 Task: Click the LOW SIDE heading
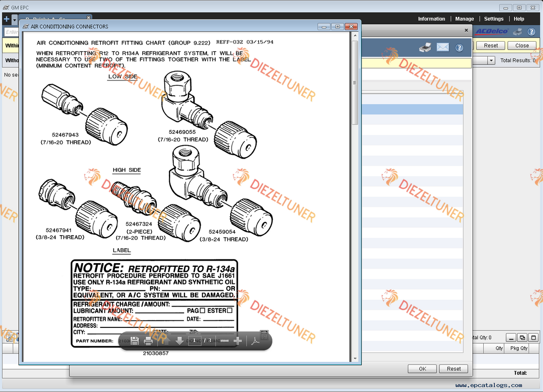pyautogui.click(x=123, y=76)
